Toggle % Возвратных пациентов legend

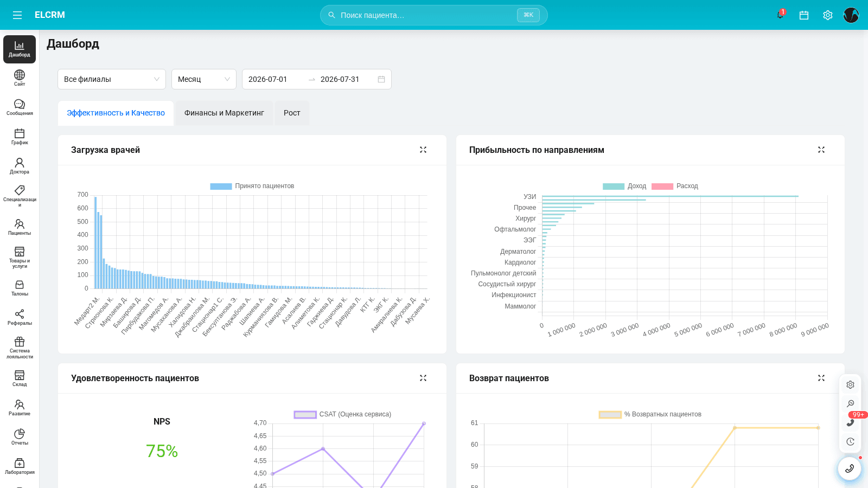[x=650, y=414]
